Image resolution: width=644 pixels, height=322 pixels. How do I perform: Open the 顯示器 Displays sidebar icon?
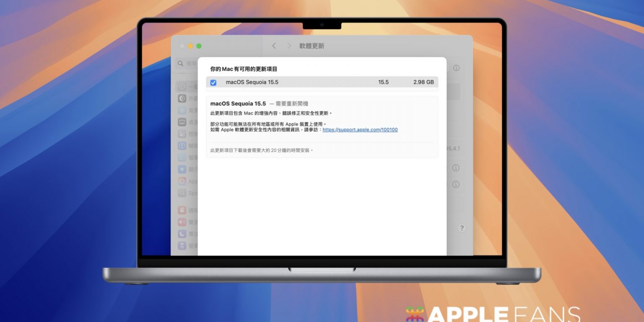point(182,169)
